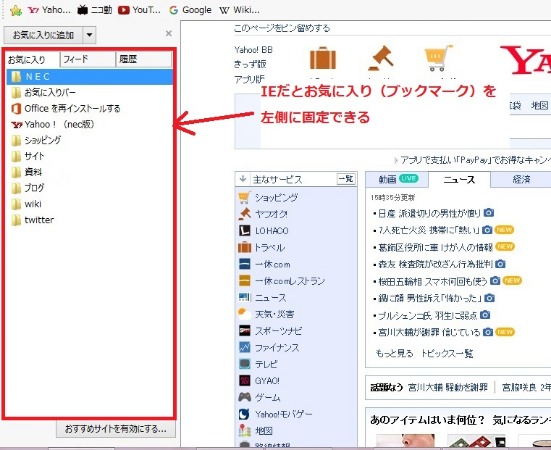Click the PayPay campaign announcement link

coord(475,160)
